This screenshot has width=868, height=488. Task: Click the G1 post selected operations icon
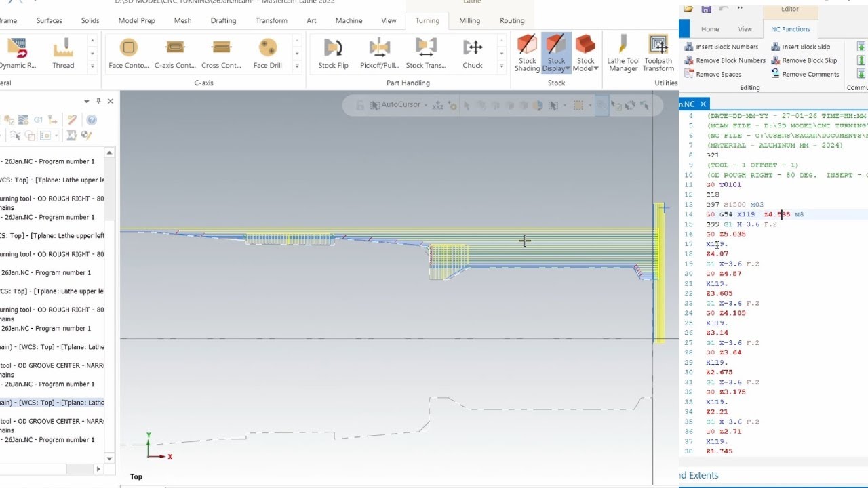pyautogui.click(x=38, y=120)
